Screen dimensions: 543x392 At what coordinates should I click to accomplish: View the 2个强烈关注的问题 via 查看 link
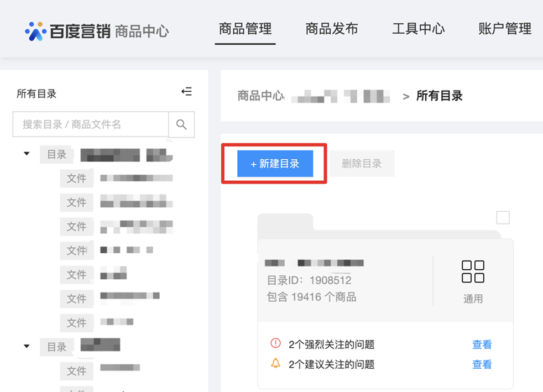pos(482,344)
